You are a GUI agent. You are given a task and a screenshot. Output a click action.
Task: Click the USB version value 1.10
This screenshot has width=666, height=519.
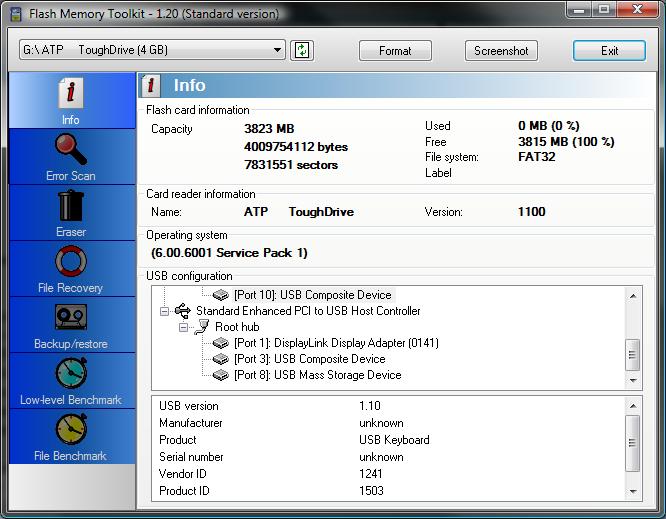tap(370, 406)
